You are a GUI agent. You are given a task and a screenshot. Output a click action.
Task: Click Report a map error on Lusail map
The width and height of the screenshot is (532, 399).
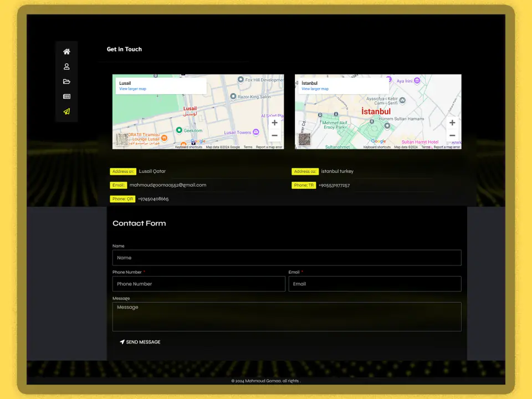pos(269,147)
